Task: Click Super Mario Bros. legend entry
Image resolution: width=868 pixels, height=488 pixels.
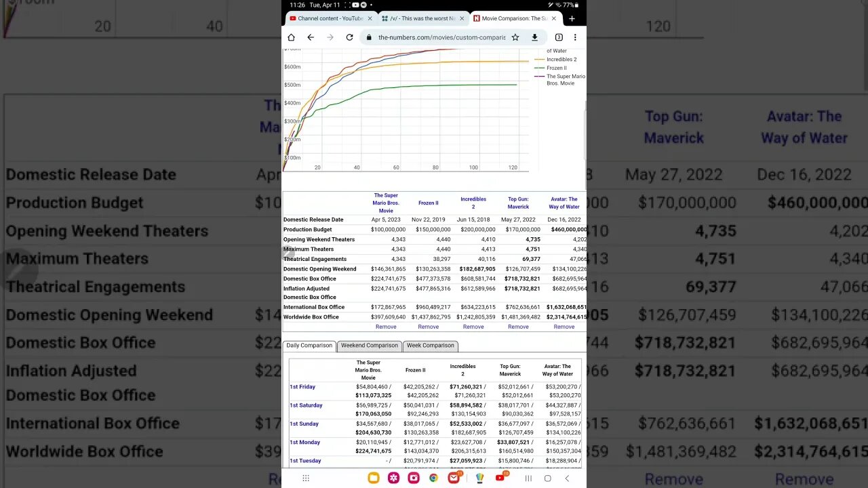Action: pyautogui.click(x=560, y=81)
